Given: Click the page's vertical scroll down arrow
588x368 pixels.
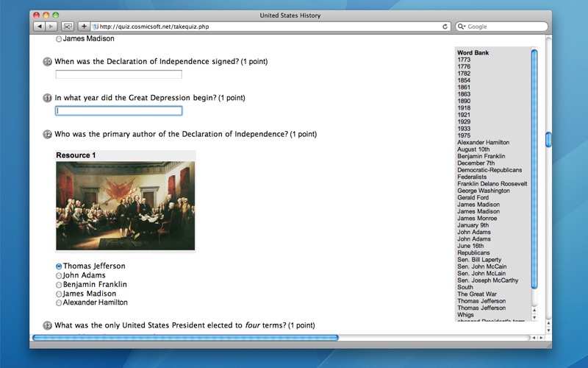Looking at the screenshot, I should (548, 330).
